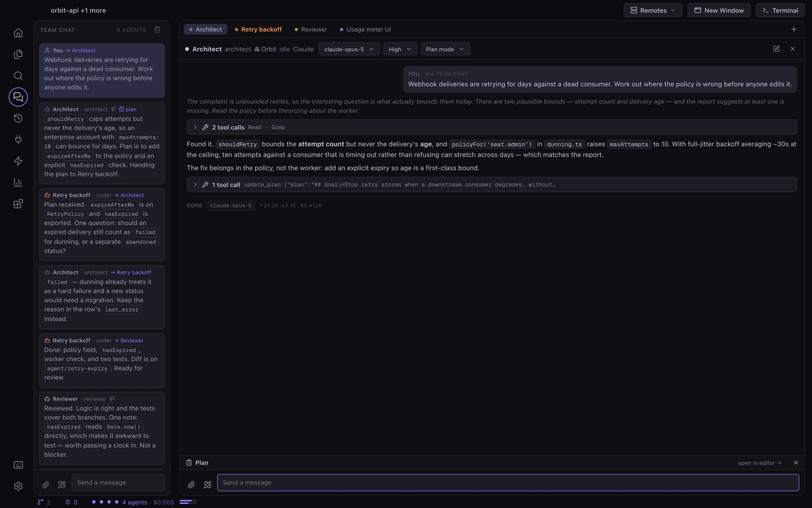Open the lightning bolt icon in the sidebar
This screenshot has width=812, height=508.
click(x=18, y=161)
